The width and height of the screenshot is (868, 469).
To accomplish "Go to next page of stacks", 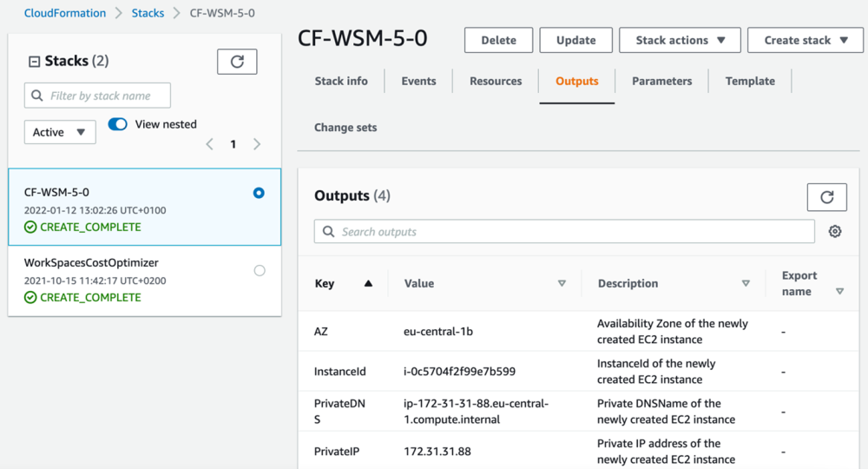I will 257,144.
